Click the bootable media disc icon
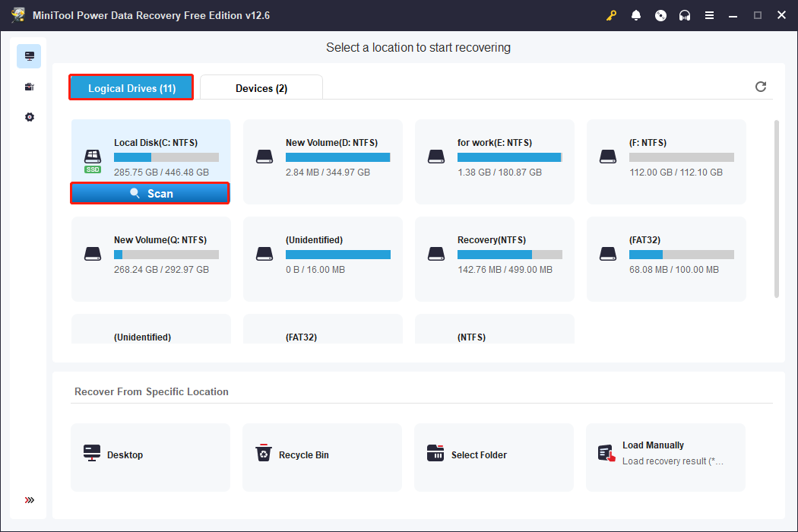Viewport: 798px width, 532px height. coord(660,14)
